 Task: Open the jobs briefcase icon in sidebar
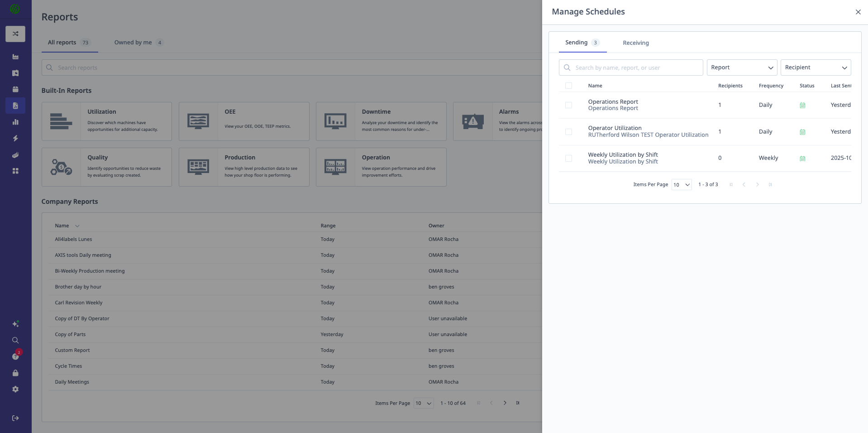(x=15, y=89)
